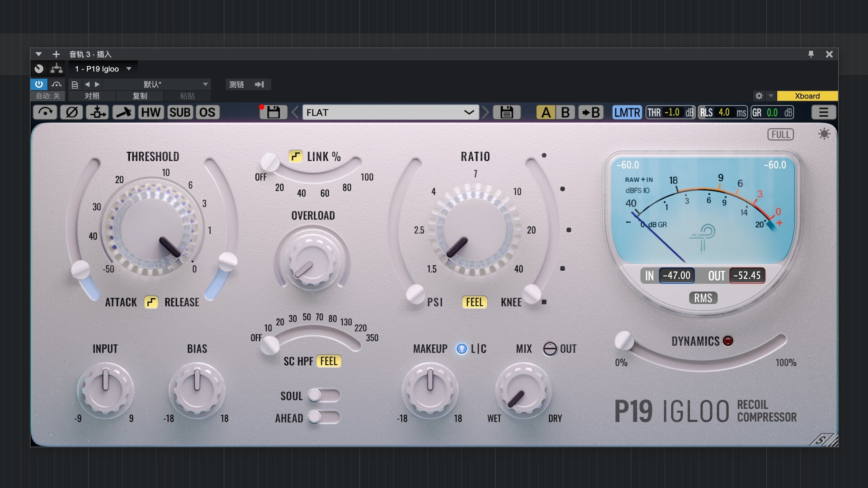Open the hamburger menu in the plugin toolbar
Viewport: 868px width, 488px height.
(823, 112)
